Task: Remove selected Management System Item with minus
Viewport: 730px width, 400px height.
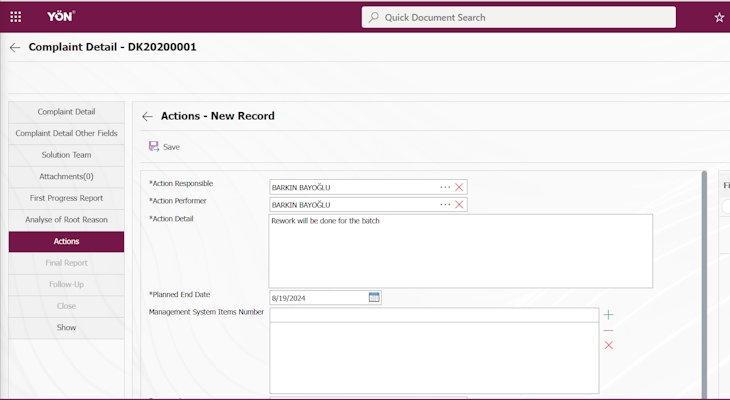Action: click(608, 331)
